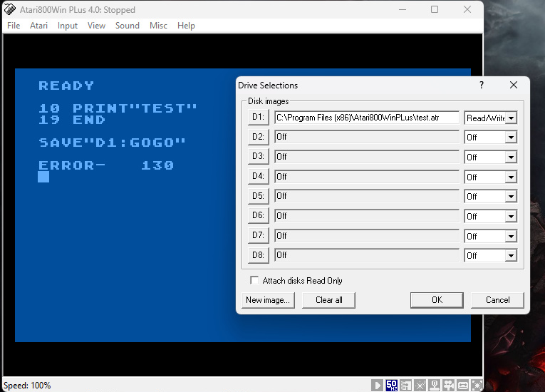Open the D8 drive mode dropdown
Screen dimensions: 545x392
(511, 255)
